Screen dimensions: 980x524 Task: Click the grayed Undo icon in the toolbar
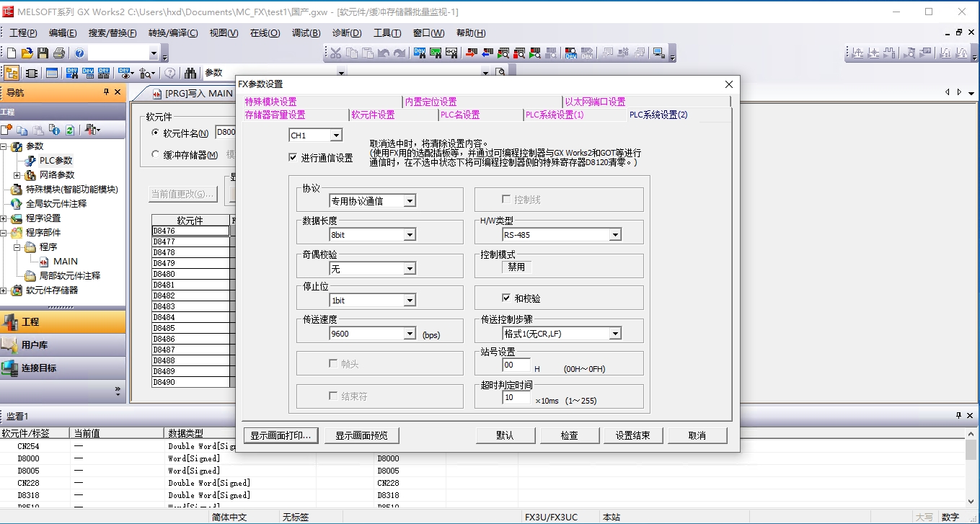pyautogui.click(x=384, y=53)
